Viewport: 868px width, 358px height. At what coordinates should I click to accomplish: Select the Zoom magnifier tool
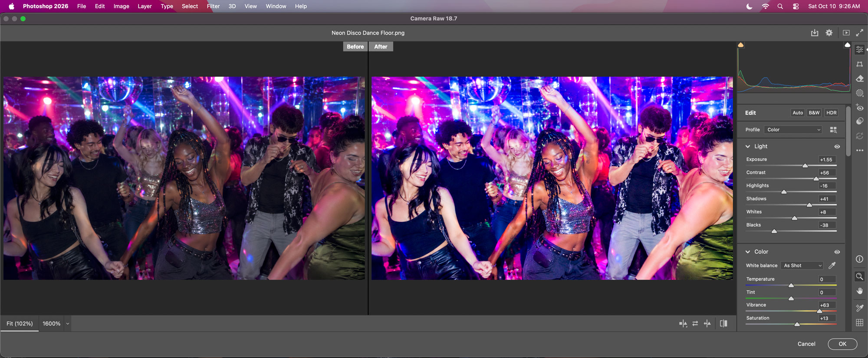[859, 277]
